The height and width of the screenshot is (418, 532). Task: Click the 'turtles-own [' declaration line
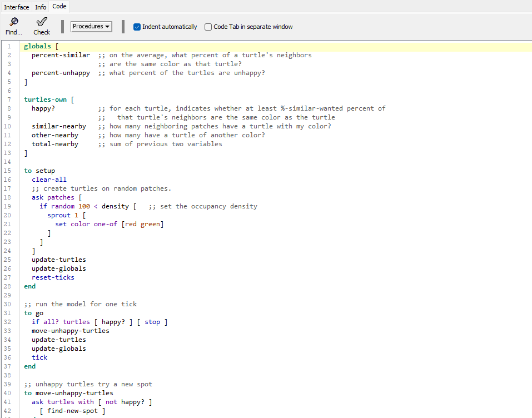pos(49,99)
